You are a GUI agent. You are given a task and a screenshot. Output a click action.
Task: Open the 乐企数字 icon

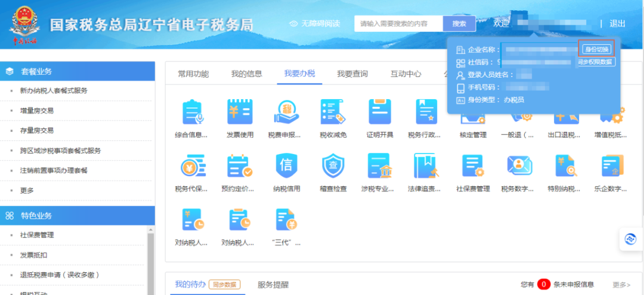pos(613,167)
